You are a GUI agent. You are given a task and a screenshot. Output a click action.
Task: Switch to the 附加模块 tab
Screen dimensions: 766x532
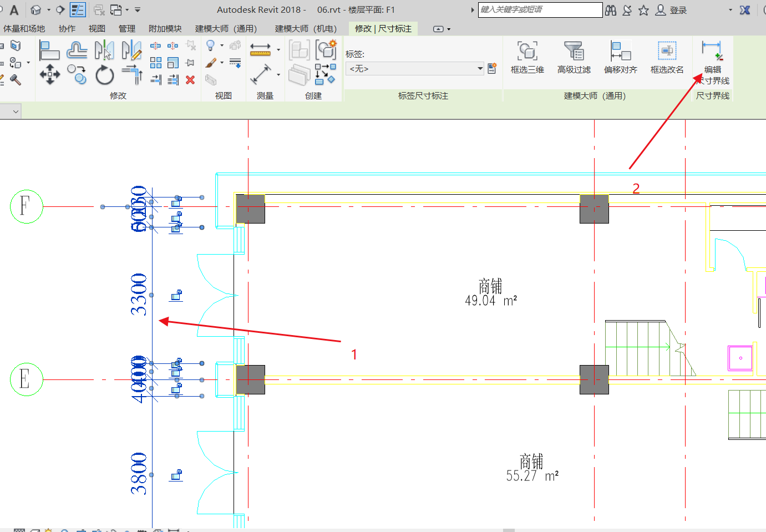click(165, 29)
